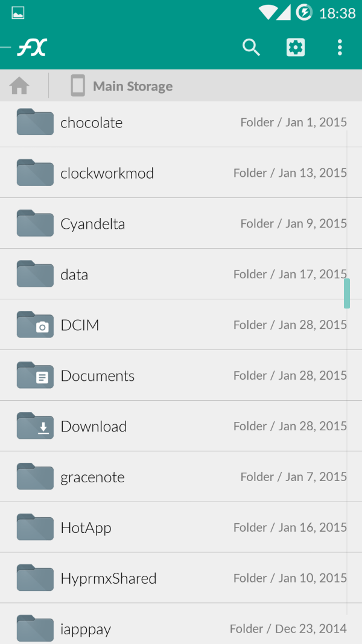Tap the image notification icon in the status bar
The height and width of the screenshot is (644, 362).
pos(17,12)
